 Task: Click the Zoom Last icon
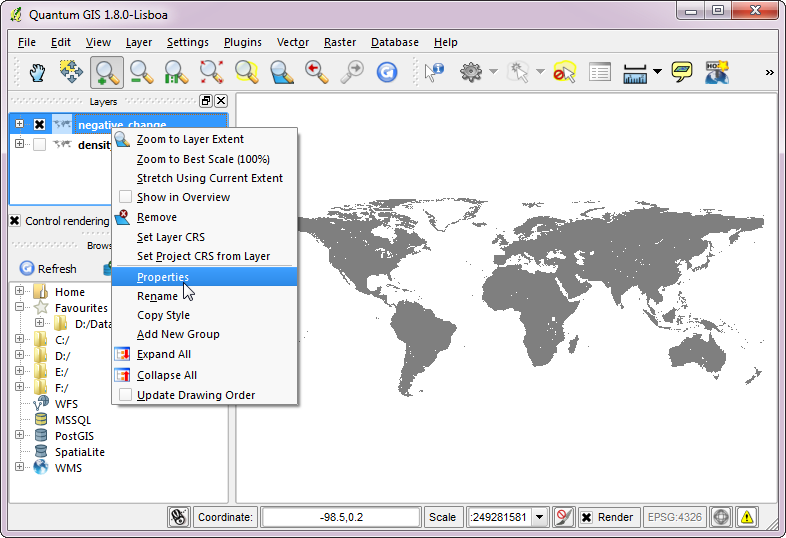coord(317,72)
